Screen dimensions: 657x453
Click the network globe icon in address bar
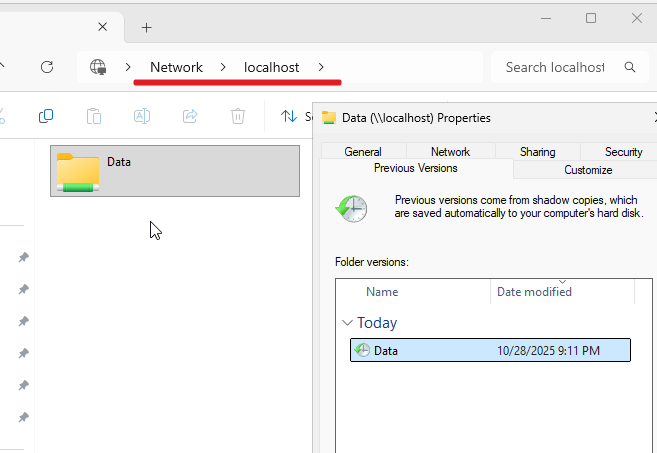click(98, 67)
